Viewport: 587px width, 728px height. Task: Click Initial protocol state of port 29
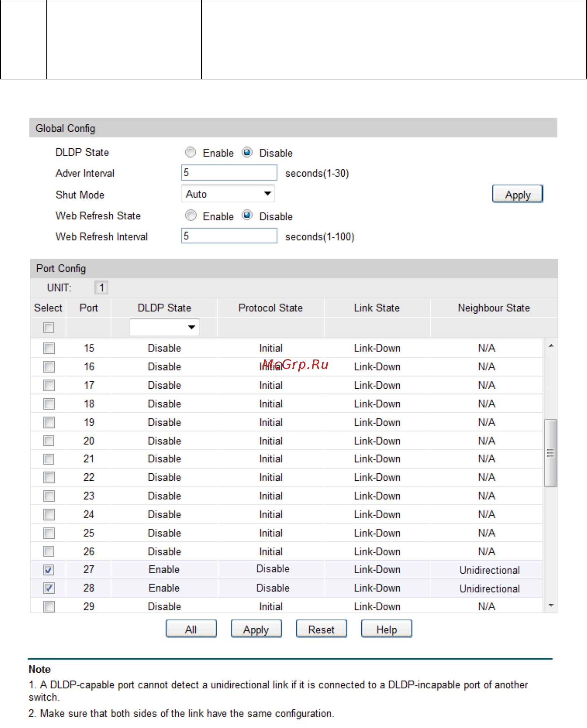point(271,607)
